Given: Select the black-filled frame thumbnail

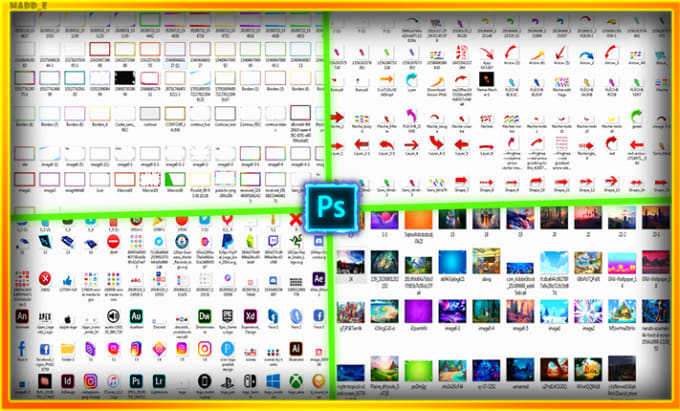Looking at the screenshot, I should 125,78.
